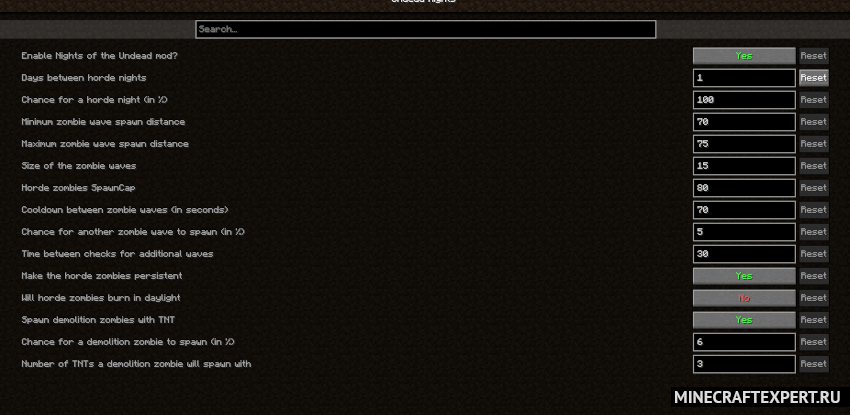Reset Chance for a horde night setting
Viewport: 850px width, 415px height.
click(814, 100)
